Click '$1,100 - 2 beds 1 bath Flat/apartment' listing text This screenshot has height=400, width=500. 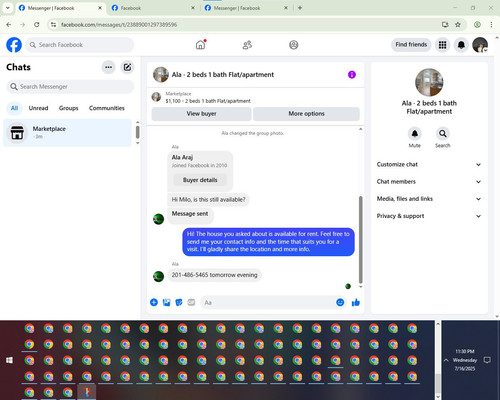(208, 101)
